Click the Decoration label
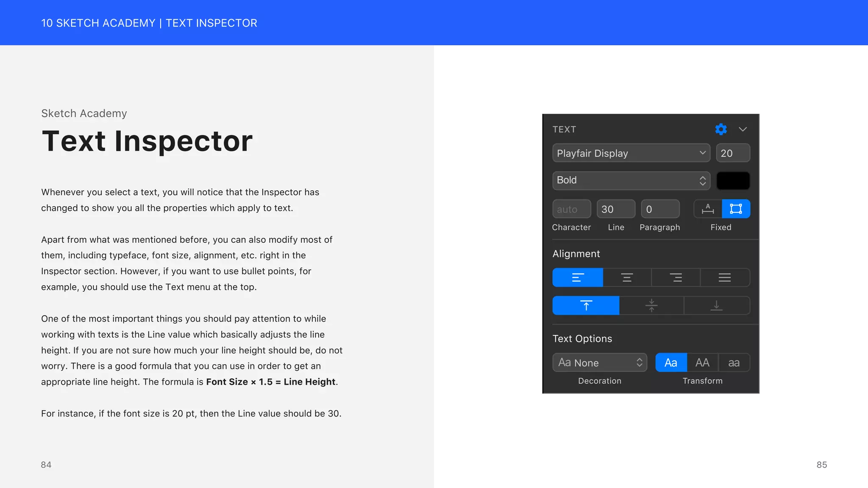The width and height of the screenshot is (868, 488). coord(600,381)
